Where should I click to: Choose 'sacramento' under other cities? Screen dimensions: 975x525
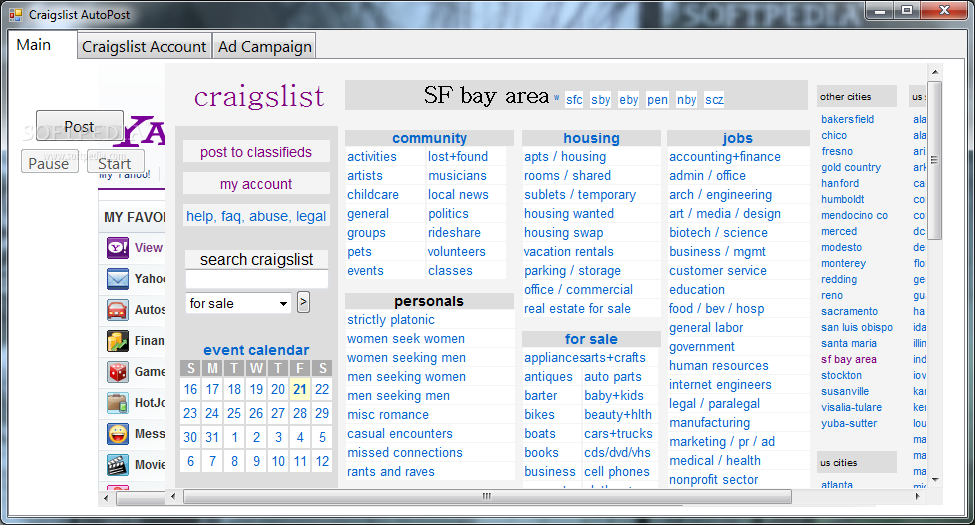[x=849, y=312]
